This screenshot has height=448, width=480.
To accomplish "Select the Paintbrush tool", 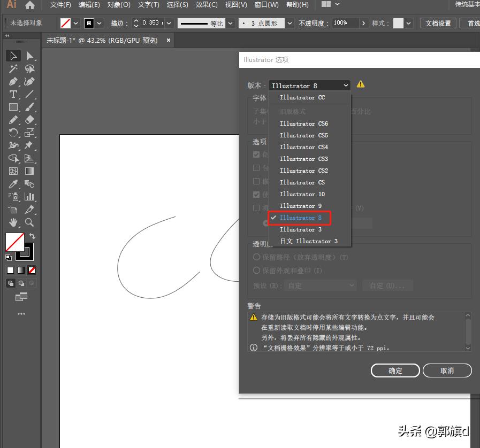I will tap(29, 107).
